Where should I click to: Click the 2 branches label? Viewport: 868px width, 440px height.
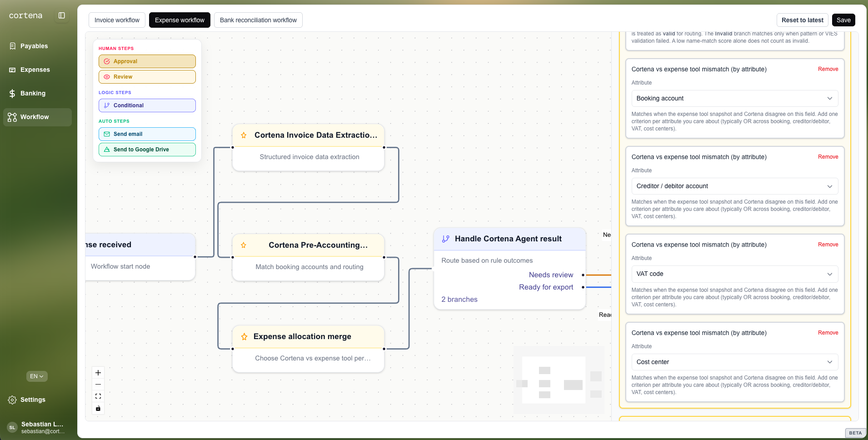pos(459,300)
